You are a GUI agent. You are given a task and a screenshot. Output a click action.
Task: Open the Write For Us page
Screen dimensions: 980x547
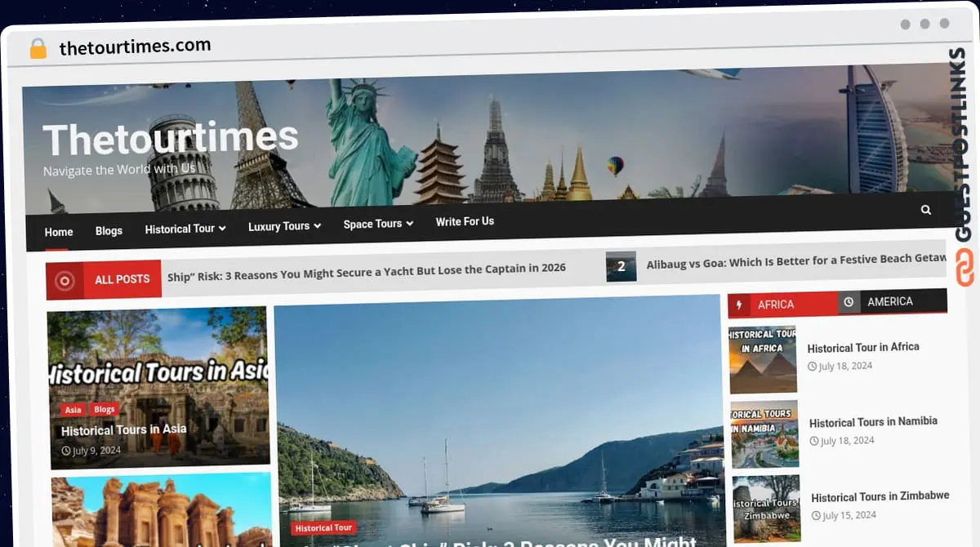tap(464, 220)
